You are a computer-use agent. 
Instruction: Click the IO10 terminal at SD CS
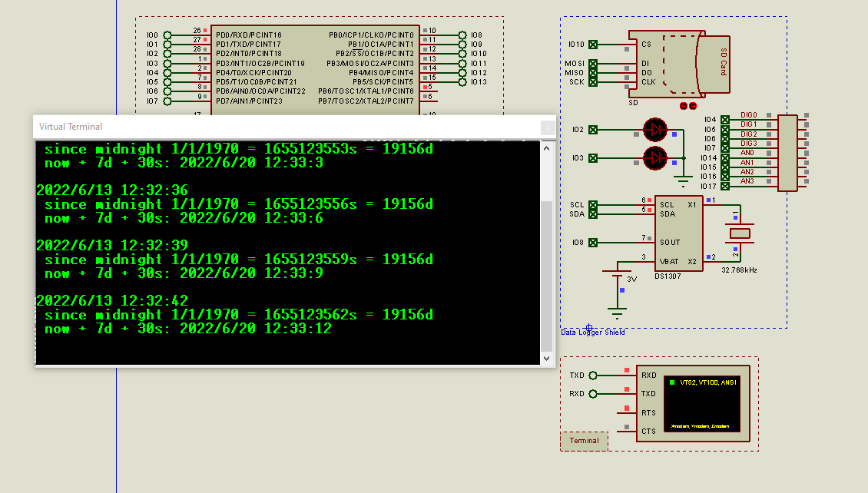(x=593, y=45)
